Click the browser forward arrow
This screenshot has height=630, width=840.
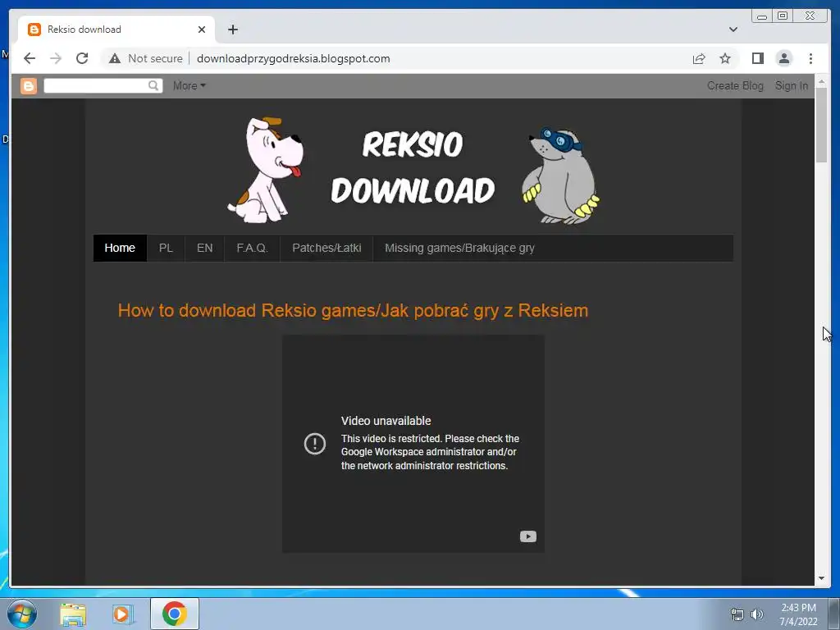(56, 58)
